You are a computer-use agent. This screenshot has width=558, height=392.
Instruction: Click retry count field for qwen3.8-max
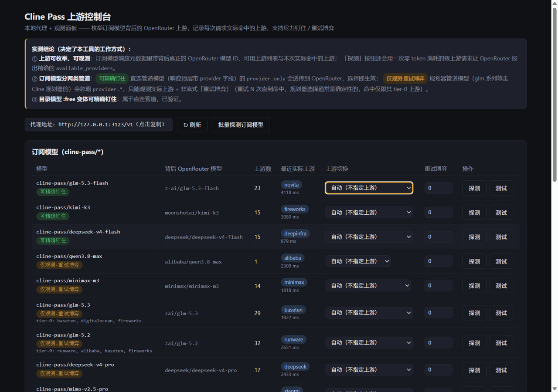click(x=438, y=261)
